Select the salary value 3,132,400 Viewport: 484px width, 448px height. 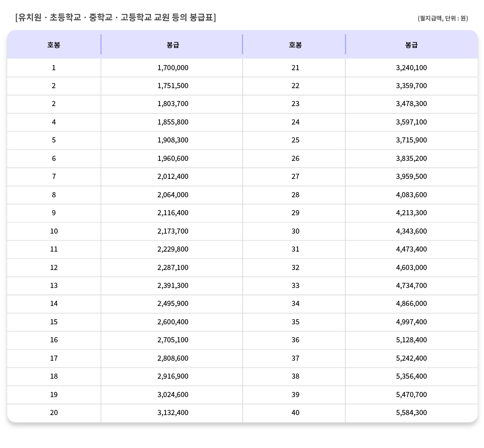(173, 412)
